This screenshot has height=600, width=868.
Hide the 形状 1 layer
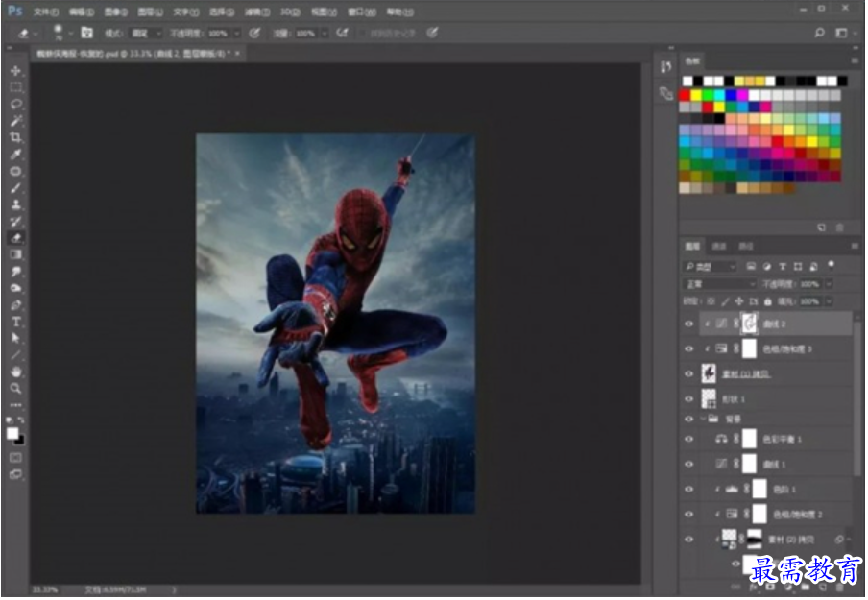[689, 398]
